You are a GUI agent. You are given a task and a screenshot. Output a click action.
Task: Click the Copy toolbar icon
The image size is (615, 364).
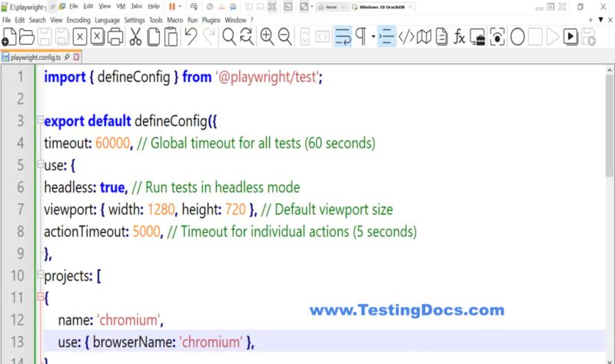(153, 37)
